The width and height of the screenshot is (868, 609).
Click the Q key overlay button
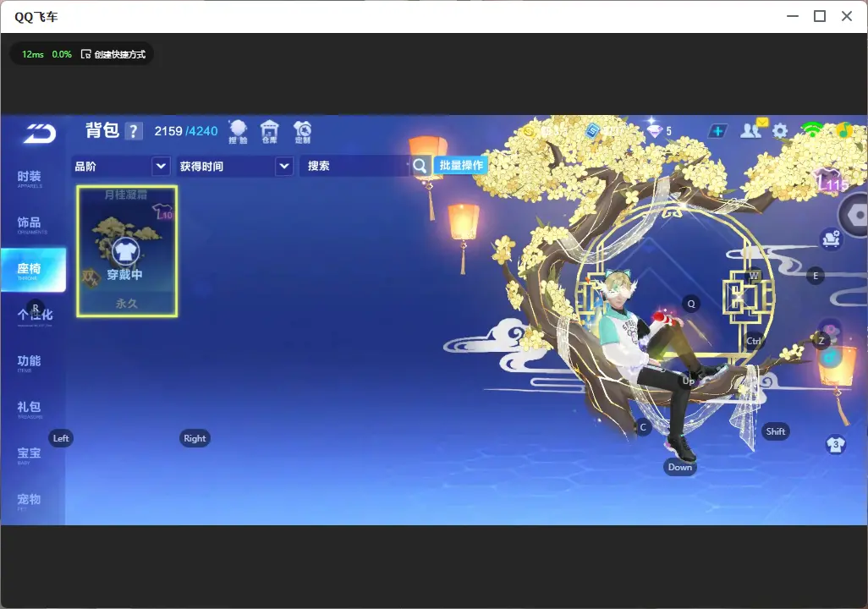[x=691, y=304]
